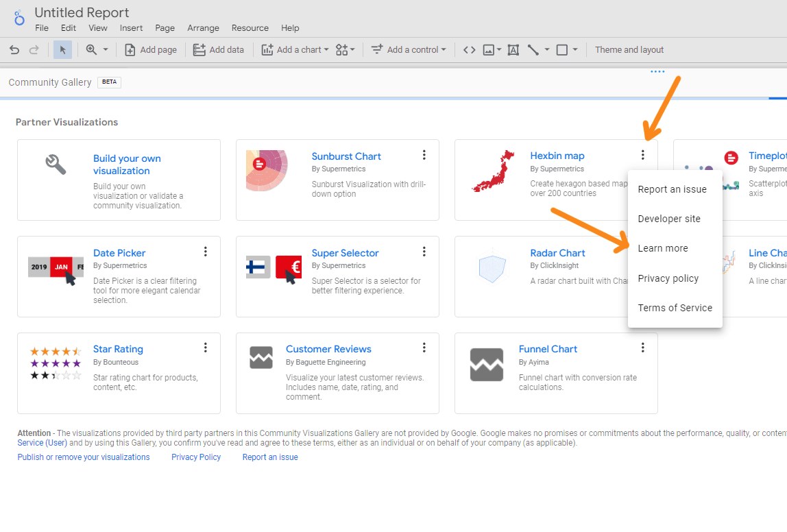Click the Sunburst Chart thumbnail image
The height and width of the screenshot is (532, 787).
coord(267,171)
